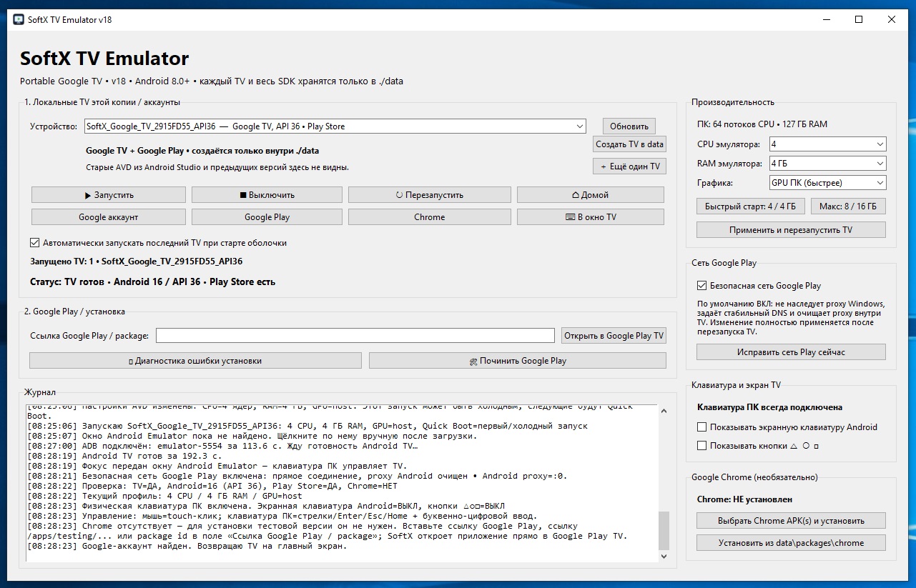Open the Google Play button in section 1
This screenshot has width=916, height=588.
(267, 216)
